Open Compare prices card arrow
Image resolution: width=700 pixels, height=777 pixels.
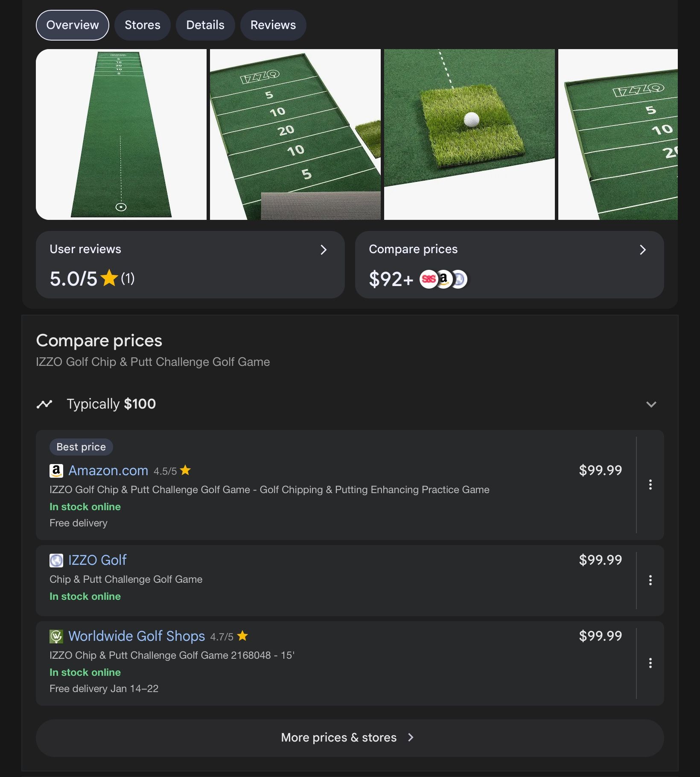[643, 250]
